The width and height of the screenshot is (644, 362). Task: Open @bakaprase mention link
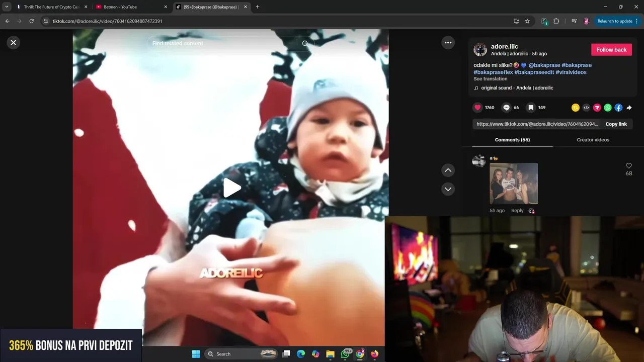point(544,65)
